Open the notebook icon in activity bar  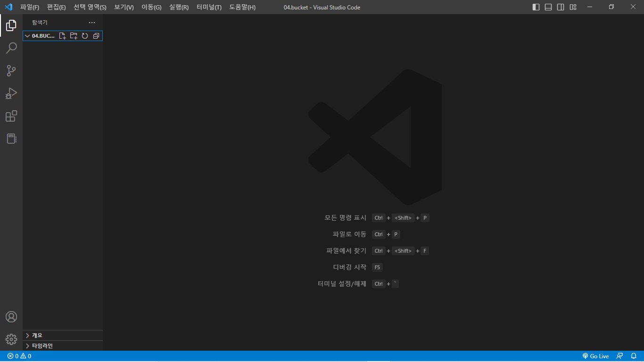pos(11,139)
